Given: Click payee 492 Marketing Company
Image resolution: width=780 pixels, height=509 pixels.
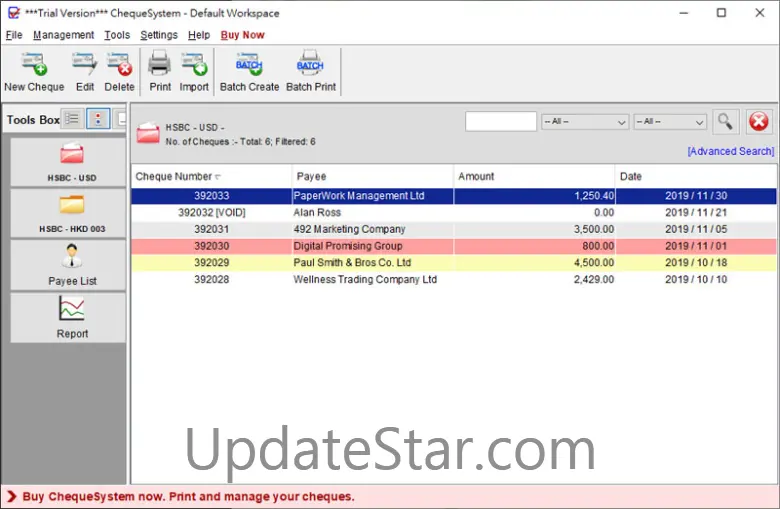Looking at the screenshot, I should click(x=349, y=229).
